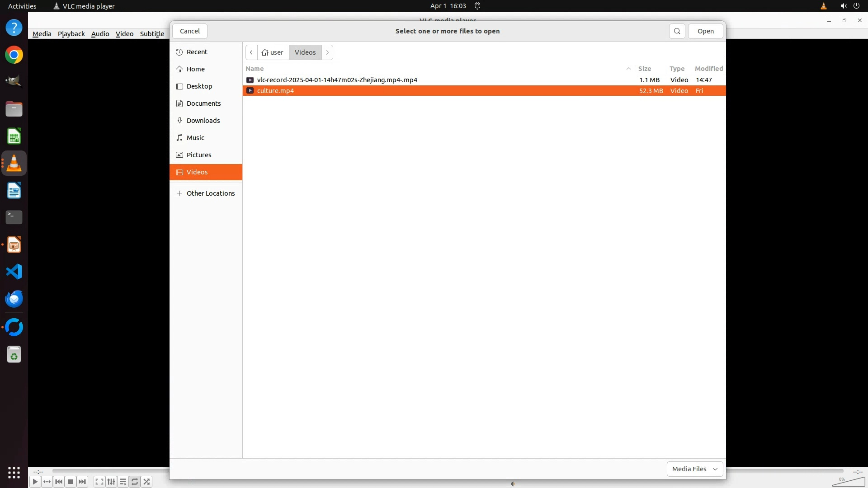Click the Previous media button
The height and width of the screenshot is (488, 868).
(x=59, y=482)
